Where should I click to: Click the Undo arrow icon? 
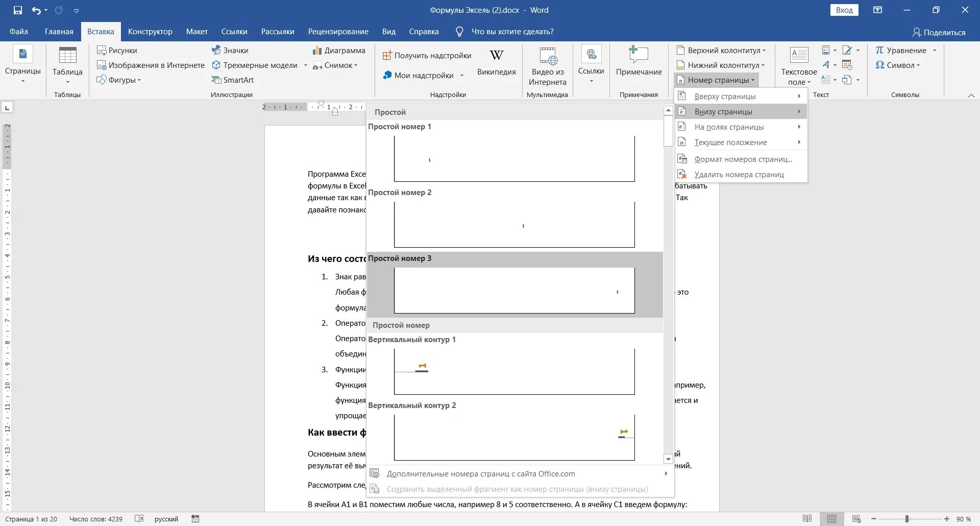[36, 10]
